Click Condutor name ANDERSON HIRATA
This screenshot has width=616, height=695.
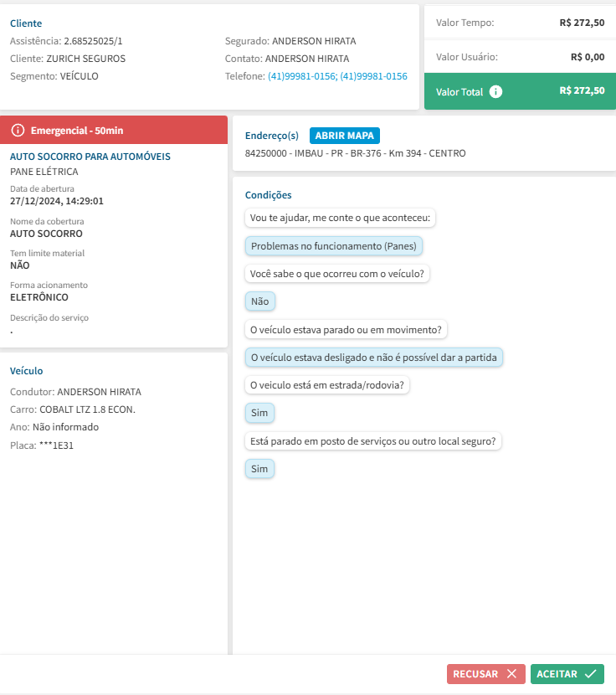pos(100,392)
